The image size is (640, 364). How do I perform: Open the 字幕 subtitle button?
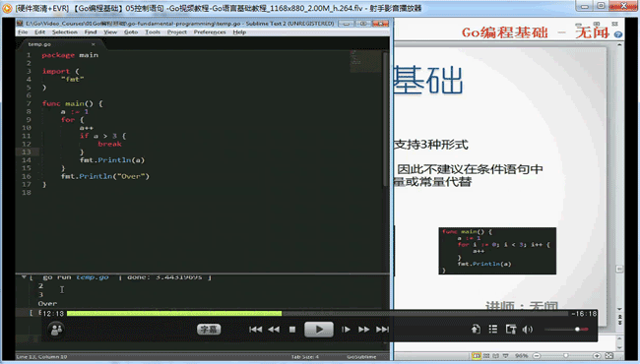click(209, 330)
